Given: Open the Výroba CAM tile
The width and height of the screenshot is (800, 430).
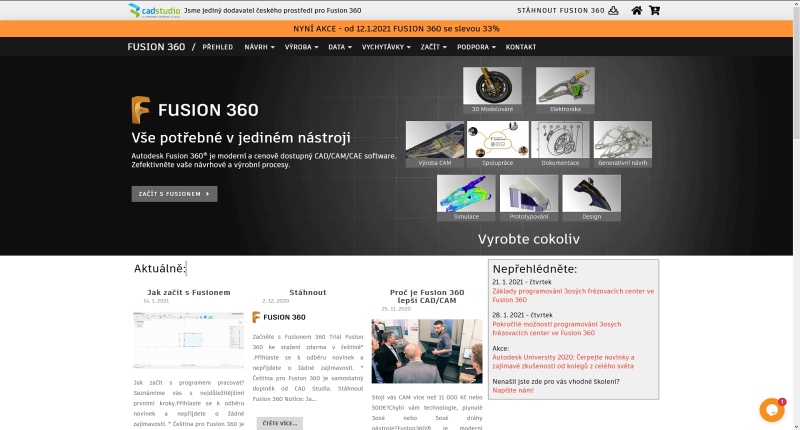Looking at the screenshot, I should (435, 144).
